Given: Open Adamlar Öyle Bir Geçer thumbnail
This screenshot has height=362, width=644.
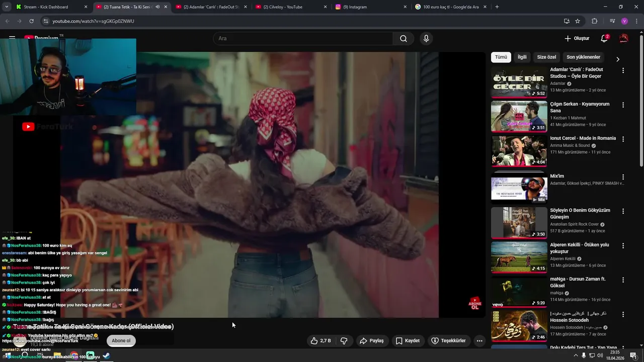Looking at the screenshot, I should (519, 82).
